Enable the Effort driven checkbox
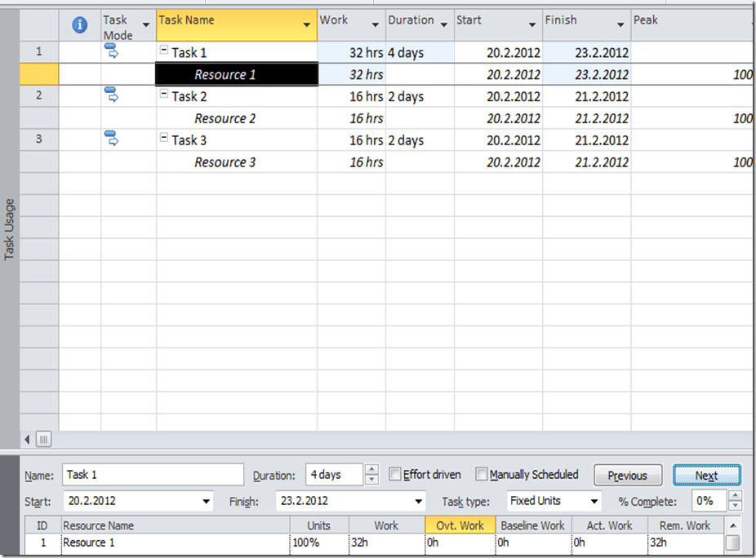This screenshot has height=558, width=756. click(x=395, y=475)
